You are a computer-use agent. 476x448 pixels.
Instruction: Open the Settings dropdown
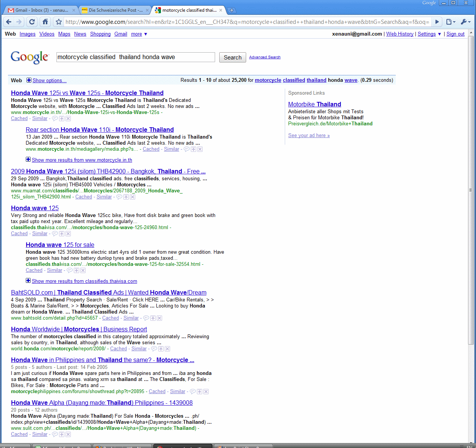(429, 34)
